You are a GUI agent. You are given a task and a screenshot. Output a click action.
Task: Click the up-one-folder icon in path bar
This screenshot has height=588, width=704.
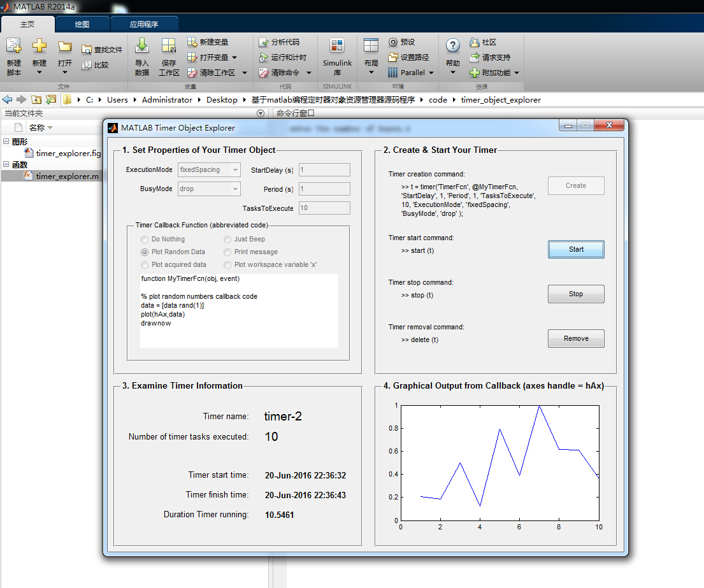click(x=36, y=99)
